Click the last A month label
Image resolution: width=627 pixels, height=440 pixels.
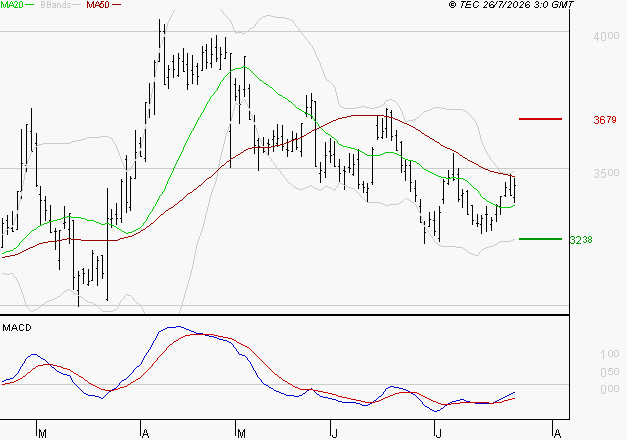pyautogui.click(x=557, y=434)
